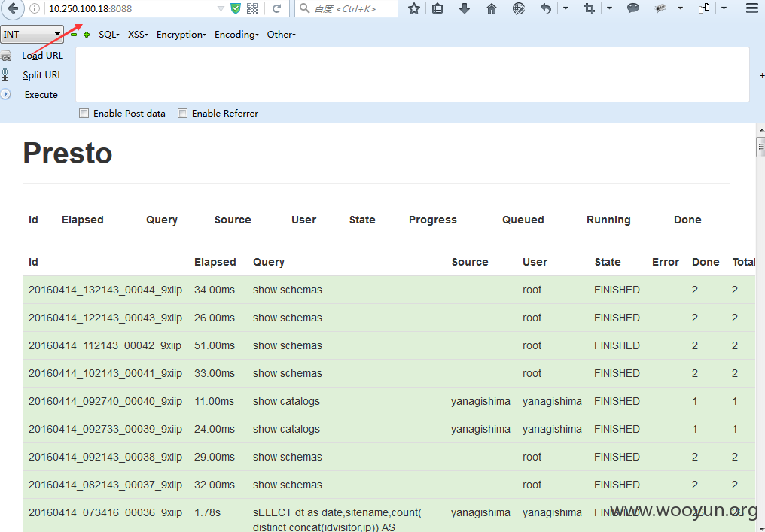Click the undo arrow toolbar icon
The height and width of the screenshot is (532, 765).
click(x=546, y=8)
